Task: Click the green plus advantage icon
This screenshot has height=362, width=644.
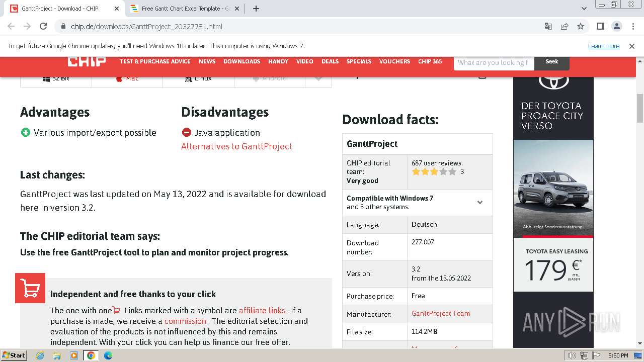Action: (x=26, y=132)
